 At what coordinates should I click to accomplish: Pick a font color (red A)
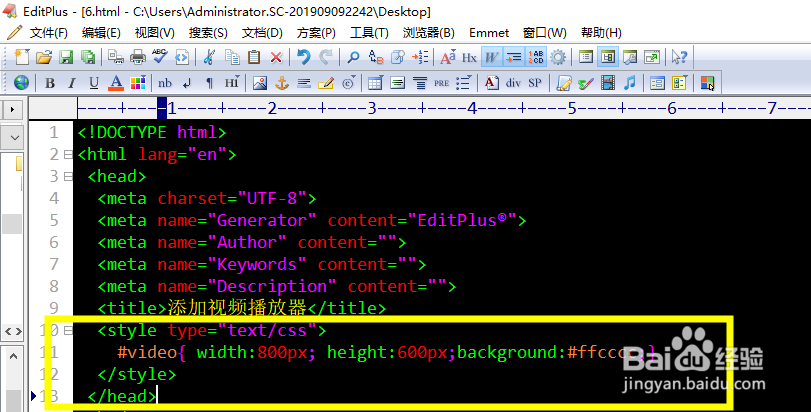(116, 82)
